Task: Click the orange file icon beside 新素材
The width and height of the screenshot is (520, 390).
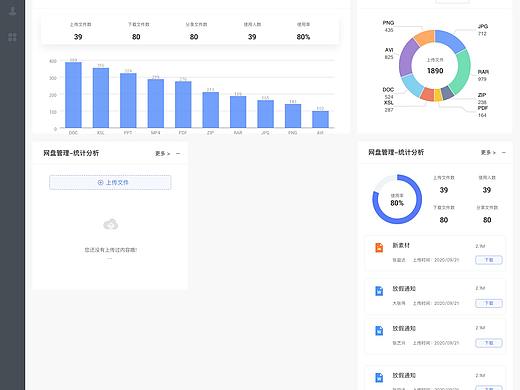Action: pos(379,248)
